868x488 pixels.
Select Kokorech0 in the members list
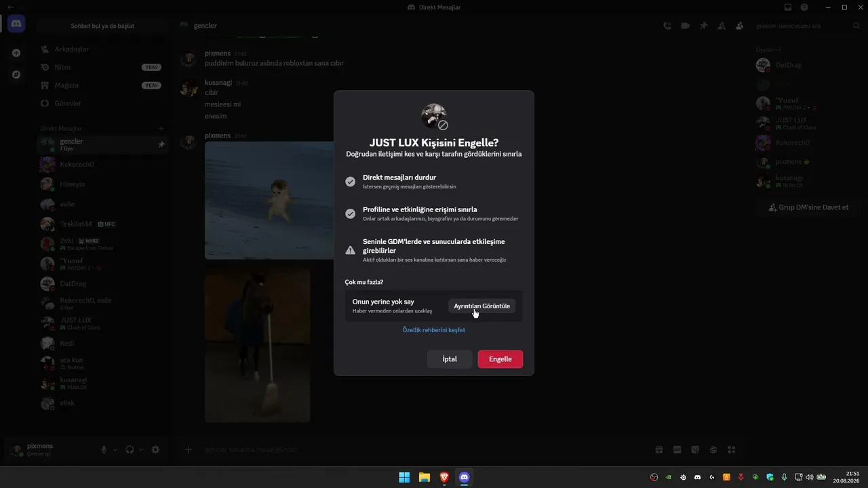click(807, 143)
